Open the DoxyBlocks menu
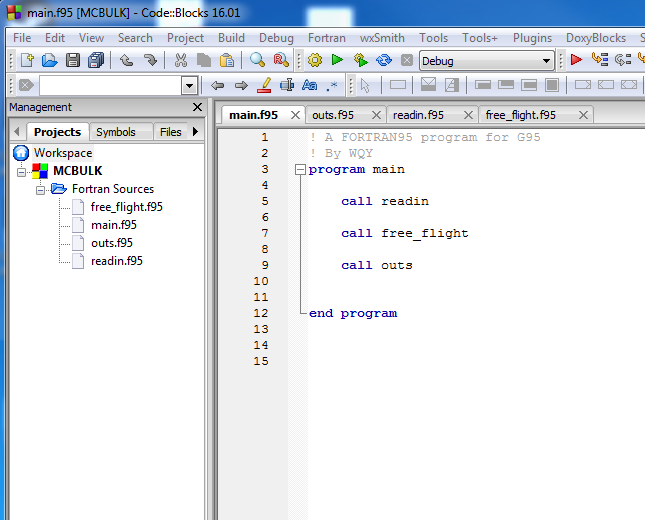This screenshot has height=520, width=645. (596, 38)
